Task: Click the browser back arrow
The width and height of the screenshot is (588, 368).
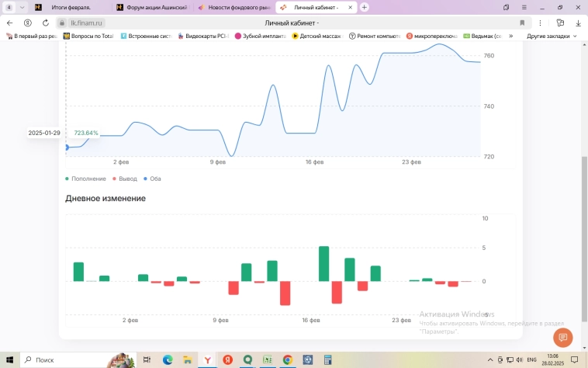Action: (10, 23)
